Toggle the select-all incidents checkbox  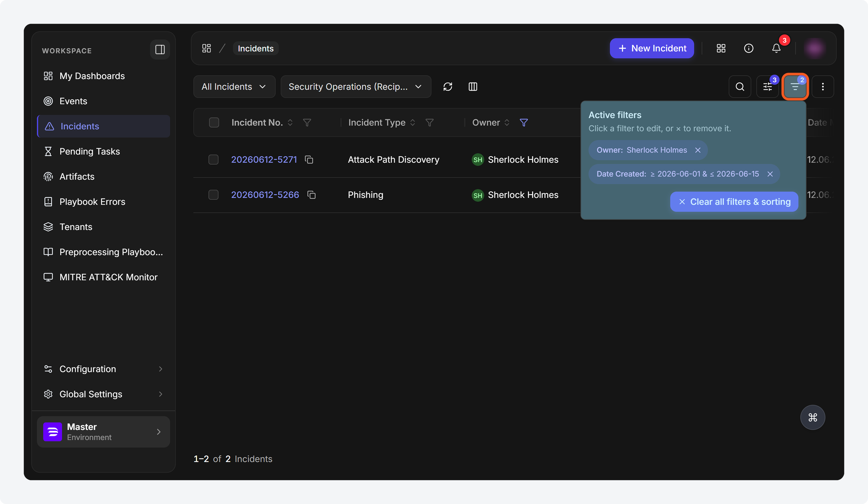[214, 122]
